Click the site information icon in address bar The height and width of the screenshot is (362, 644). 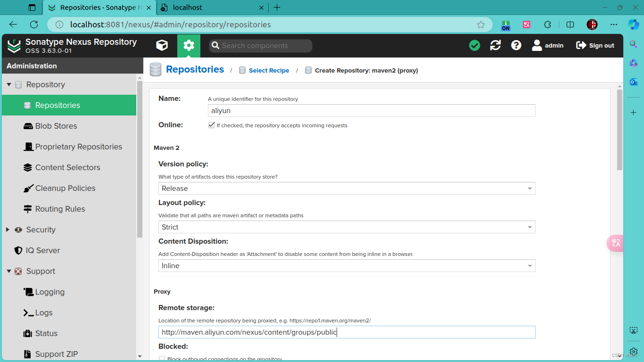pos(59,25)
